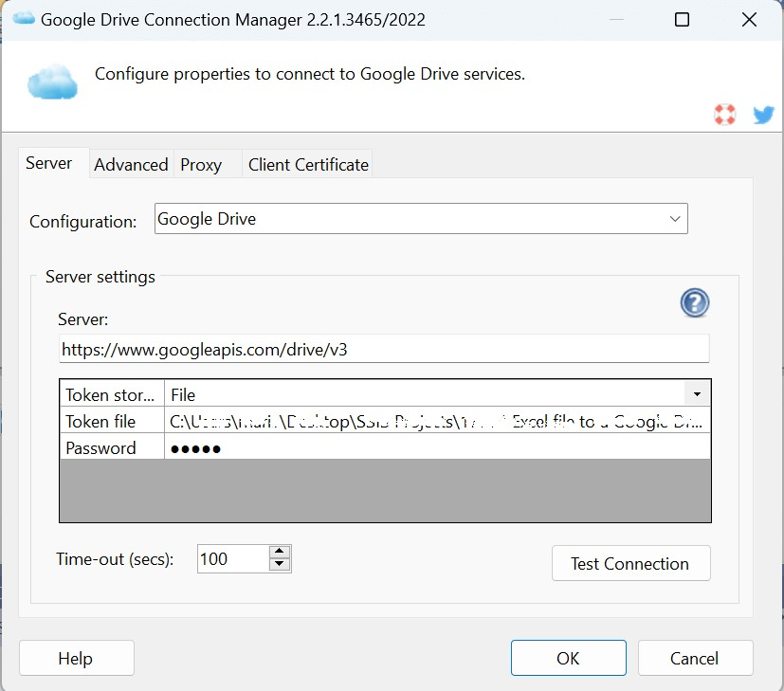Screen dimensions: 784x691
Task: Click the blue question mark help icon
Action: click(x=695, y=303)
